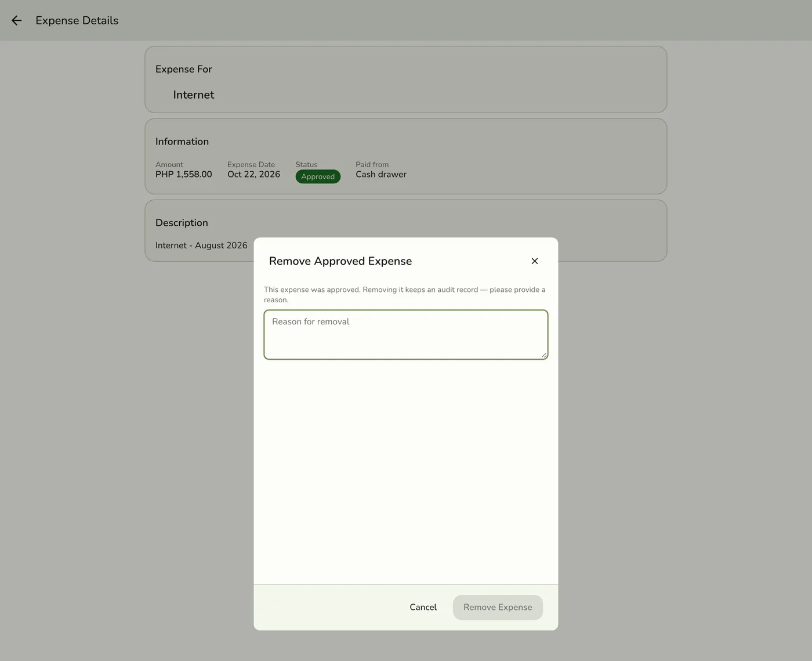Image resolution: width=812 pixels, height=661 pixels.
Task: Click the Internet - August 2026 description
Action: tap(201, 245)
